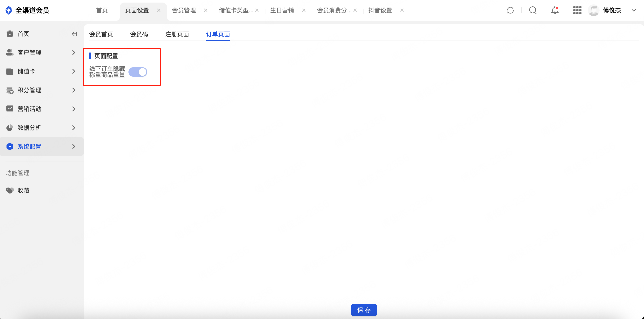This screenshot has width=644, height=319.
Task: Open the apps grid icon
Action: 577,10
